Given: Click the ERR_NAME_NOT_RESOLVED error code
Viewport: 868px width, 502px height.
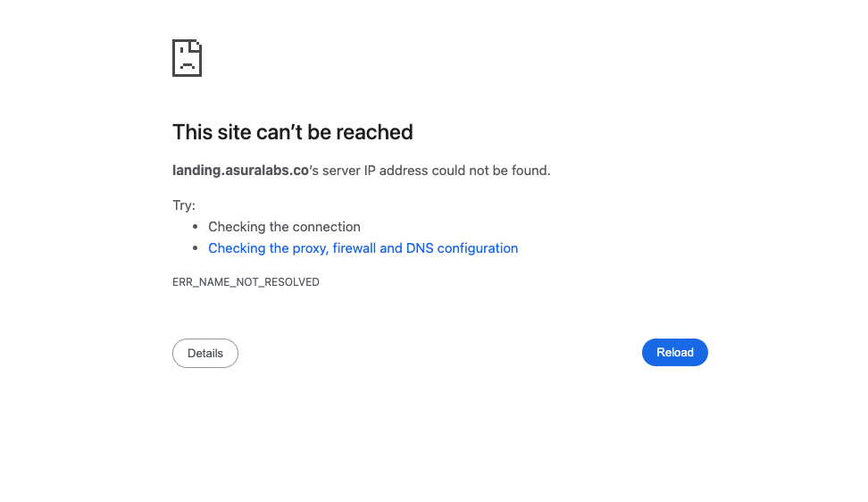Looking at the screenshot, I should click(x=246, y=282).
